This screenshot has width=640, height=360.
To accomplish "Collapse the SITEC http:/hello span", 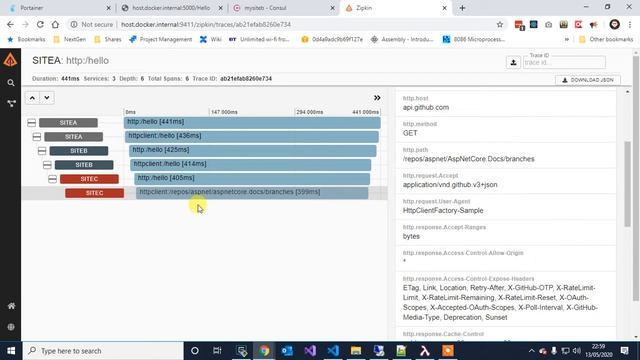I will point(52,179).
